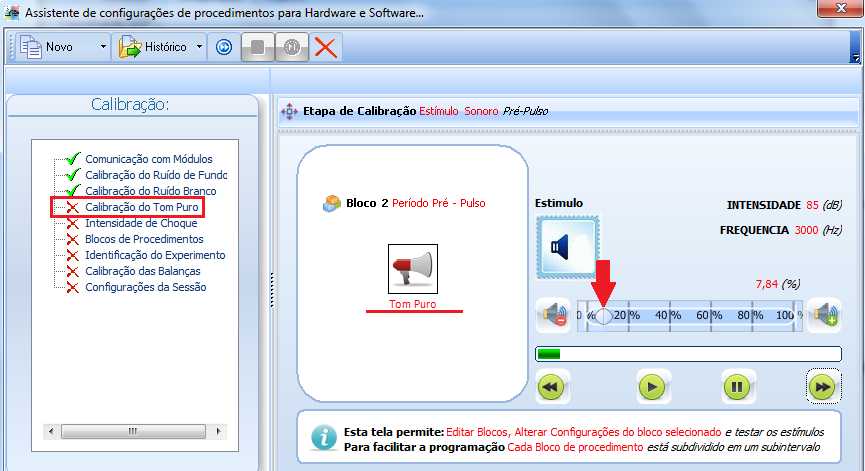Click the fast-forward playback button
The width and height of the screenshot is (865, 471).
tap(823, 387)
